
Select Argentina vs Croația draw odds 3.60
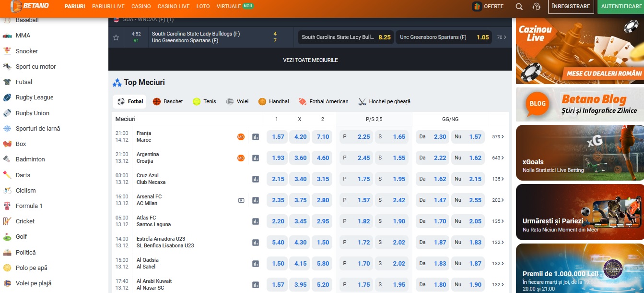301,158
